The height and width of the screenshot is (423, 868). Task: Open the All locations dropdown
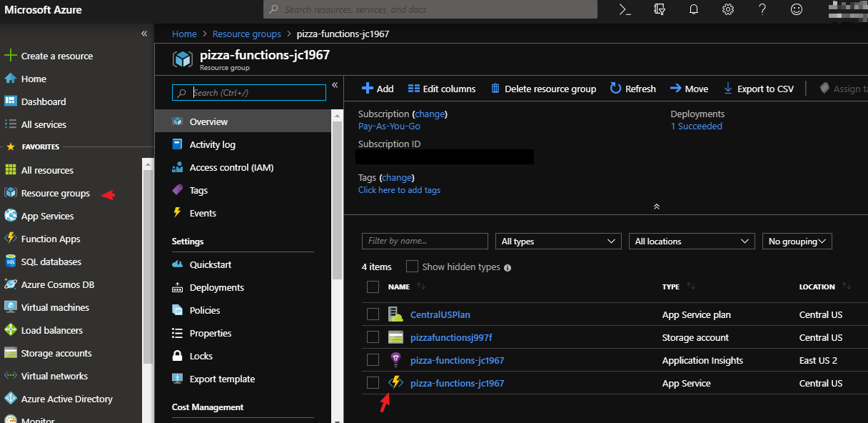pyautogui.click(x=692, y=242)
